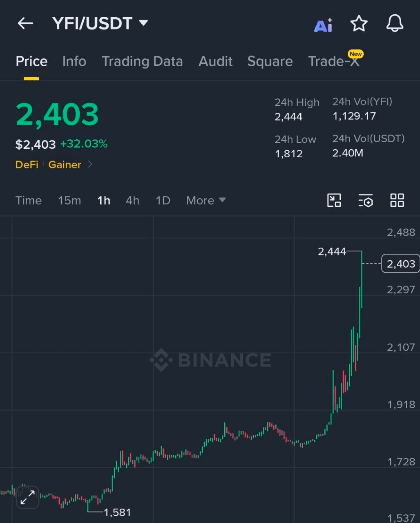This screenshot has height=523, width=420.
Task: Open the Trade-X tab
Action: tap(334, 61)
